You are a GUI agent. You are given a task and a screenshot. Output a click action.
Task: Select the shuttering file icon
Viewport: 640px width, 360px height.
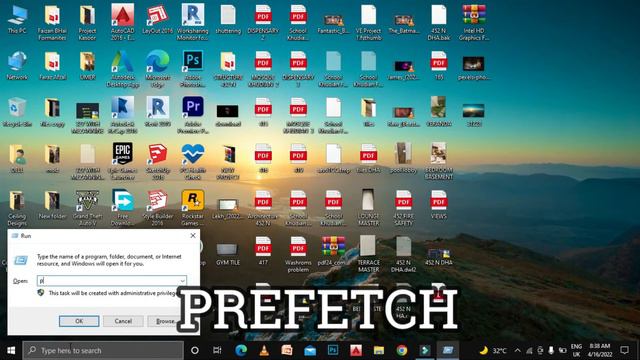228,20
